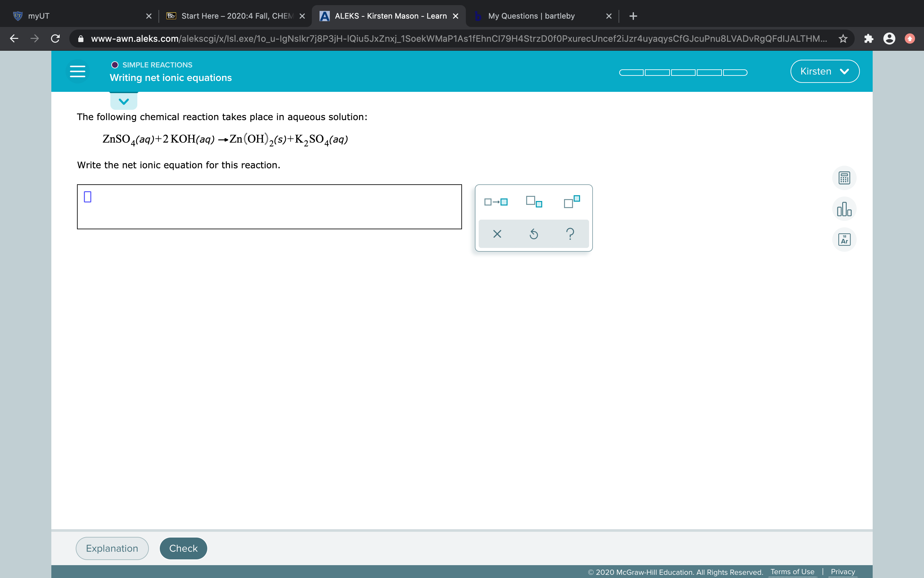924x578 pixels.
Task: Clear the answer with the X button
Action: tap(497, 233)
